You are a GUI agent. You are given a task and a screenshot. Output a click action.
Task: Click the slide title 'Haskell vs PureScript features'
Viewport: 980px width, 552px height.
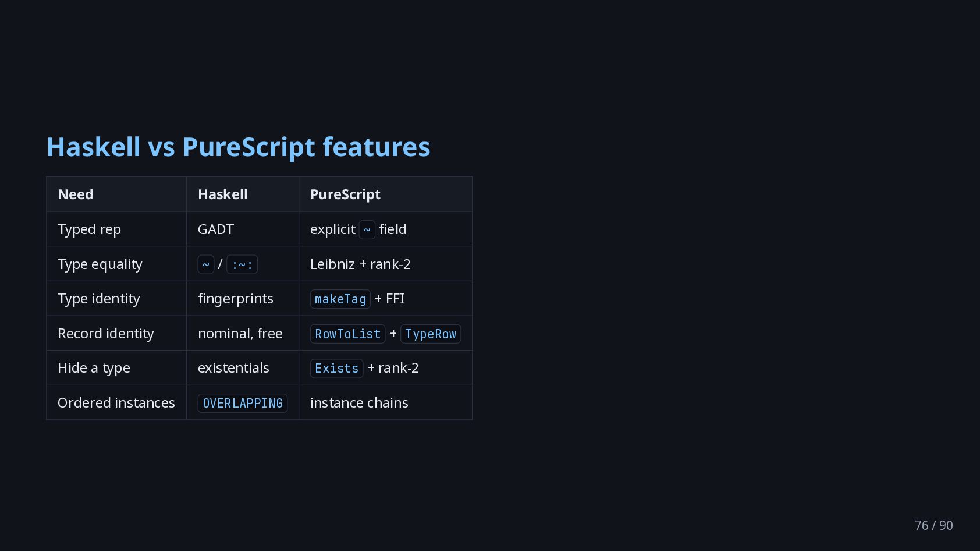click(239, 147)
